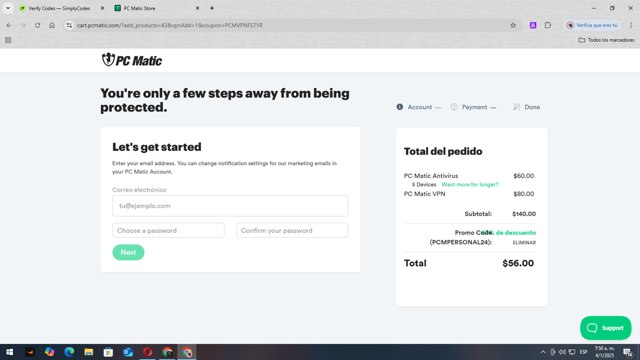Open the browser home page icon
640x360 pixels.
(52, 25)
